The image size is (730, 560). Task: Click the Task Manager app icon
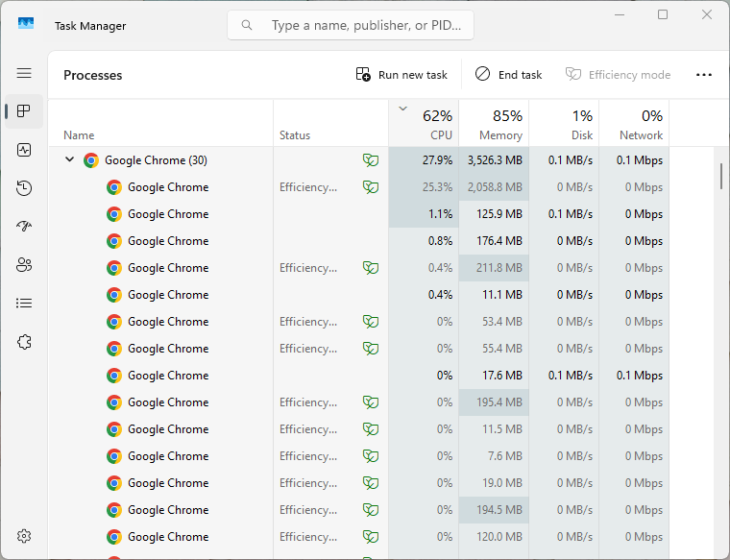click(x=26, y=23)
